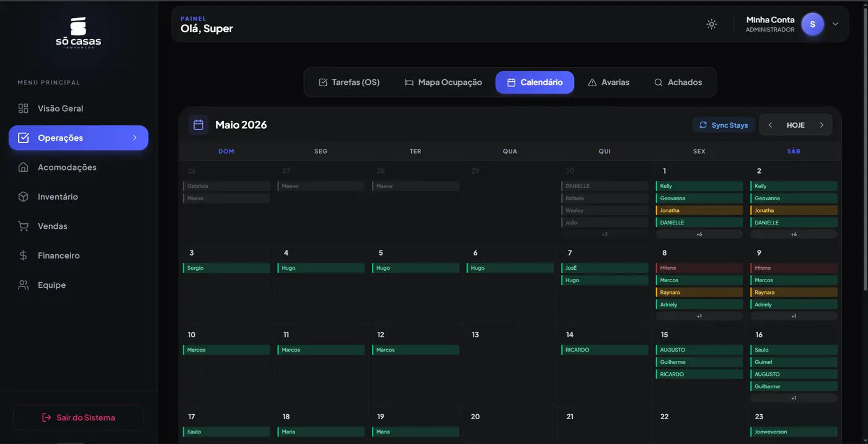Expand the Operações submenu chevron
Image resolution: width=868 pixels, height=444 pixels.
(x=135, y=138)
